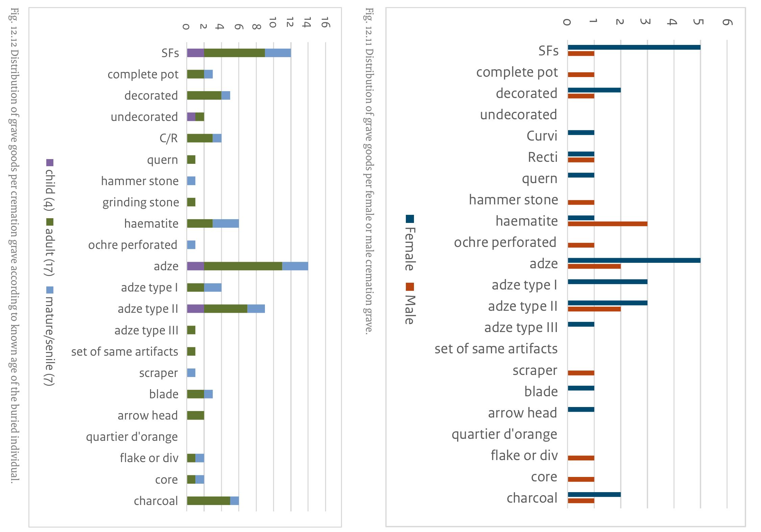
Task: Click the C/R category label
Action: 168,138
